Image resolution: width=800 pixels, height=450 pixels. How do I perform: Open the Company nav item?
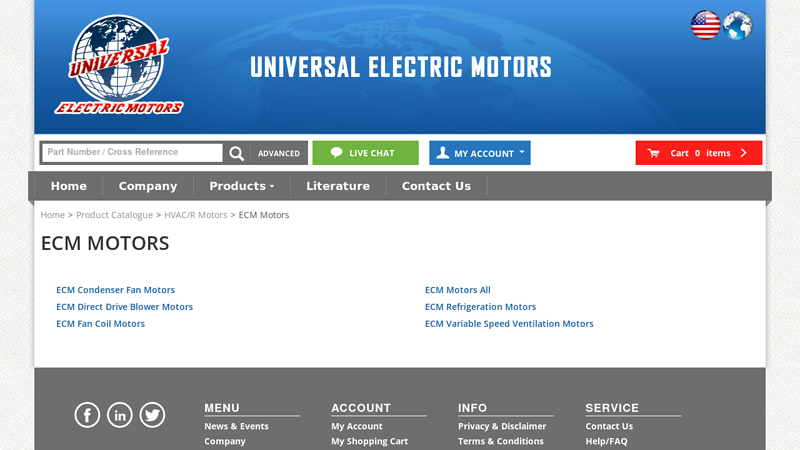(147, 186)
